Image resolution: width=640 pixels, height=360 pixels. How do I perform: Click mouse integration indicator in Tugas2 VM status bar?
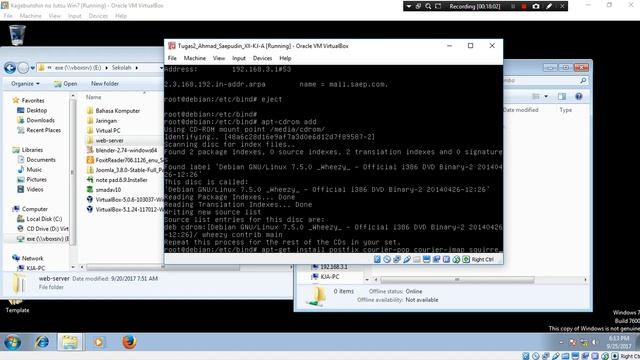click(x=456, y=259)
